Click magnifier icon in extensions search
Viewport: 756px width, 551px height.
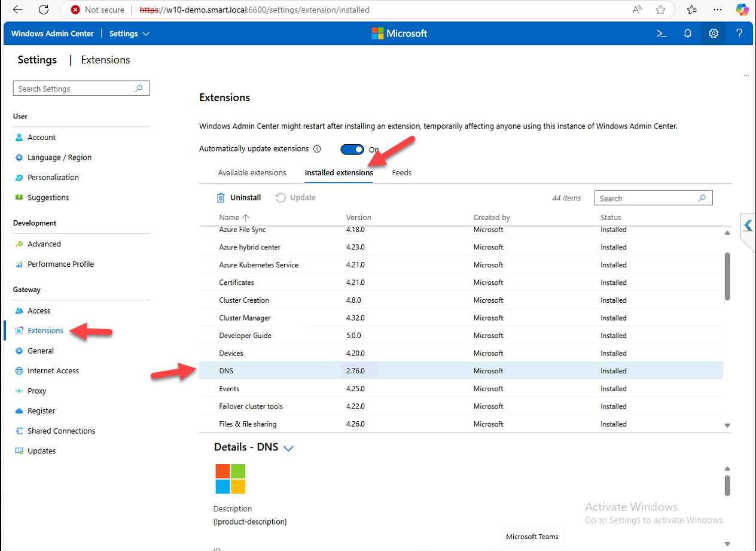tap(702, 198)
